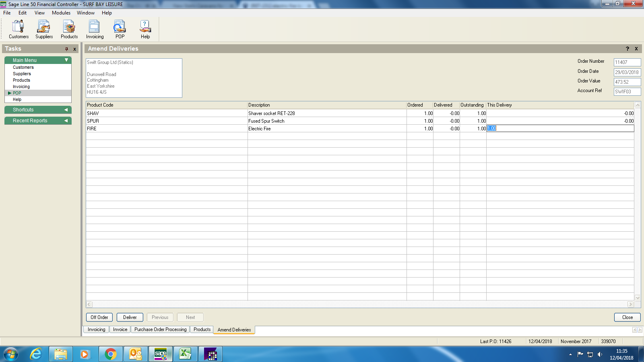
Task: Pin the Tasks pane
Action: (67, 49)
